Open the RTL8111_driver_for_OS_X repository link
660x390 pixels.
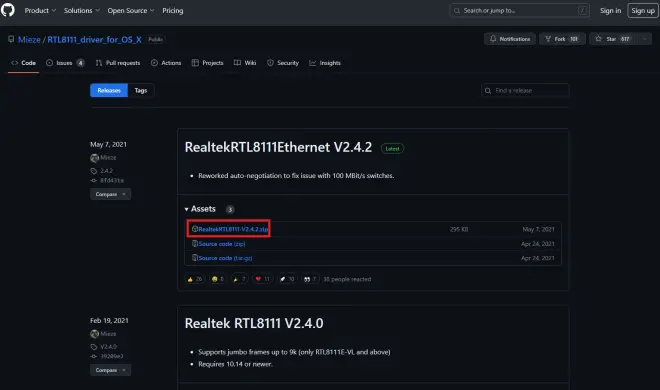pyautogui.click(x=94, y=40)
